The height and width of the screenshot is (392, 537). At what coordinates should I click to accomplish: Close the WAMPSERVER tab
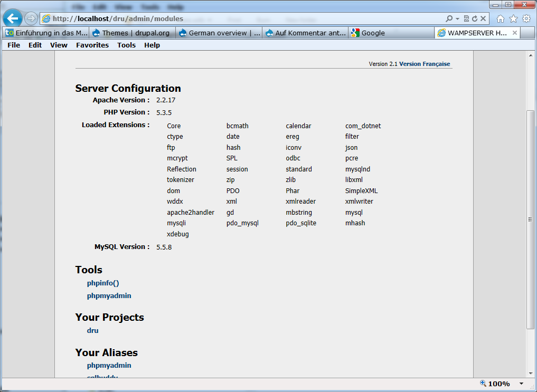(515, 33)
